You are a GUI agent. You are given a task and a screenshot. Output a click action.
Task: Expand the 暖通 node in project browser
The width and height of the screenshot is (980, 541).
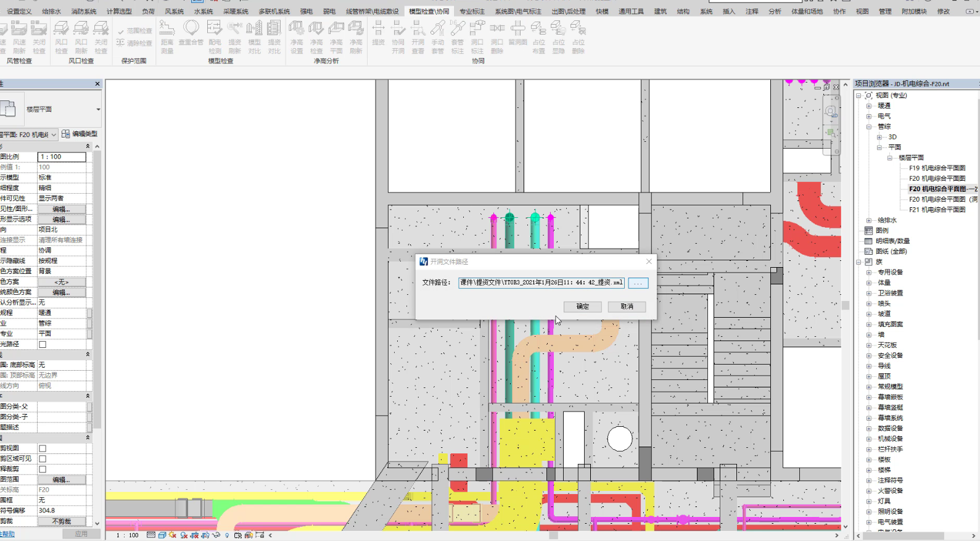click(869, 105)
